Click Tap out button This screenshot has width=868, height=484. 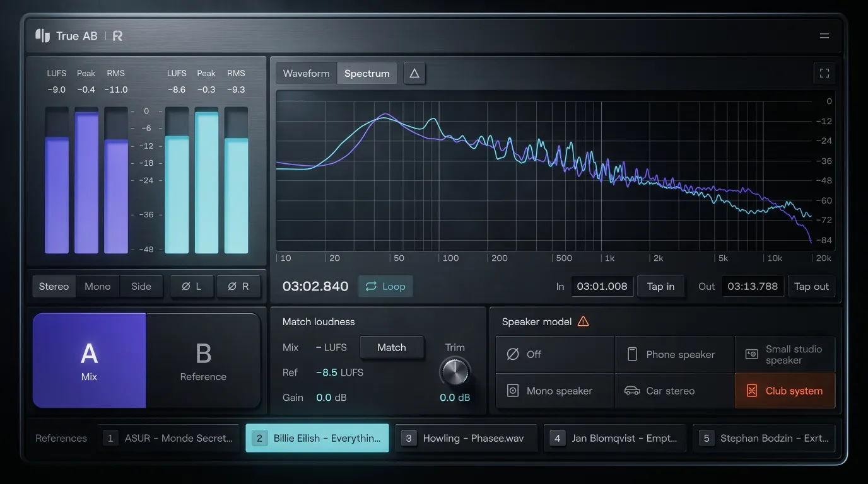tap(811, 286)
